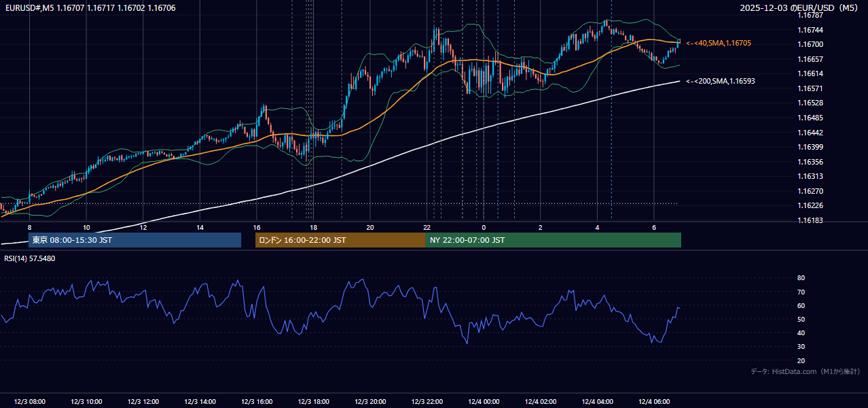Click the 12/4 02:00 time axis label
Image resolution: width=868 pixels, height=408 pixels.
(541, 402)
